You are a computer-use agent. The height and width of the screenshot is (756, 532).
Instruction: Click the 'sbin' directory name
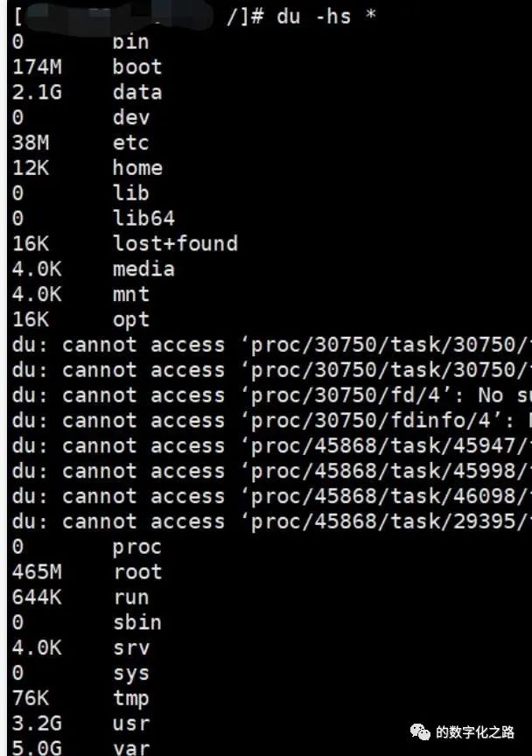(137, 622)
